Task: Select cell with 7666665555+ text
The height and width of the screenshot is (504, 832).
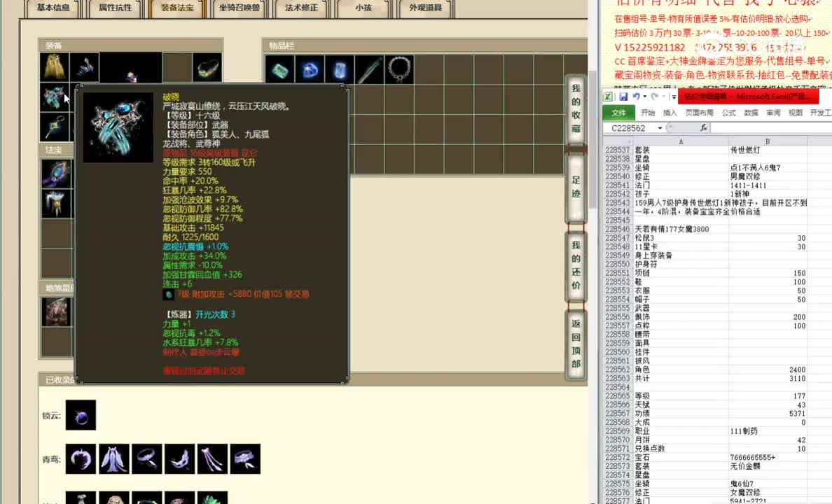Action: tap(768, 457)
